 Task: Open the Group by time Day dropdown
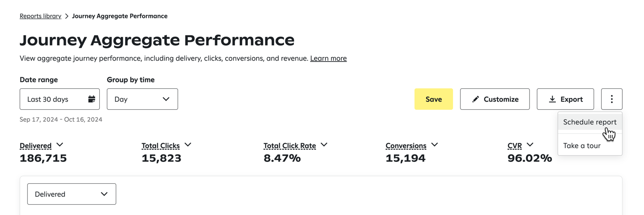tap(142, 99)
